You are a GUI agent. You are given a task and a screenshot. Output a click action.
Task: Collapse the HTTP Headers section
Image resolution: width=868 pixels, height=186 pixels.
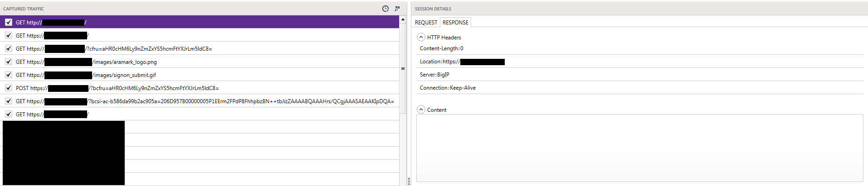421,37
